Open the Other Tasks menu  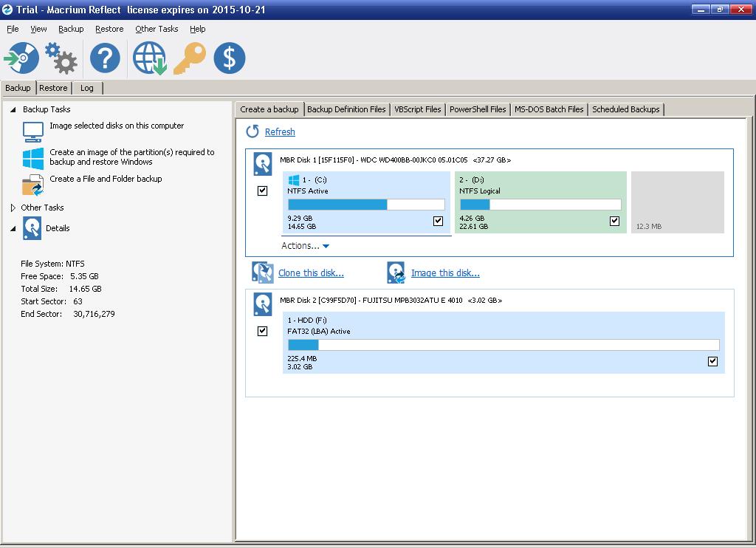click(x=157, y=29)
